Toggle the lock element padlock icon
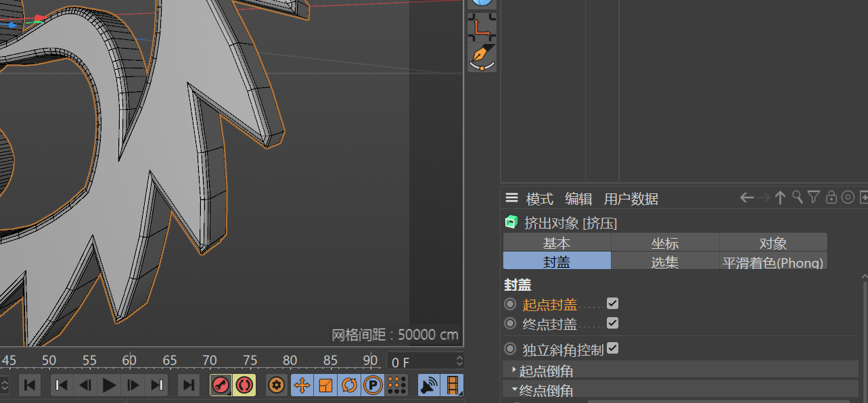868x403 pixels. [x=831, y=197]
